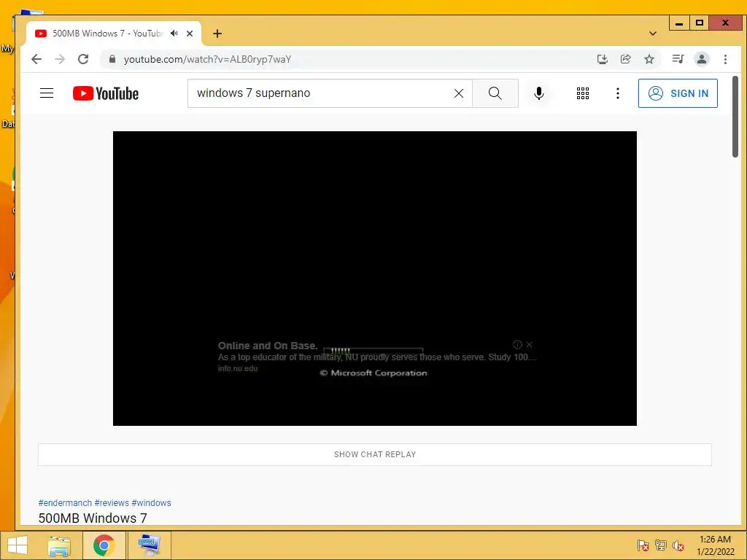Click the address bar URL
The width and height of the screenshot is (747, 560).
[207, 59]
